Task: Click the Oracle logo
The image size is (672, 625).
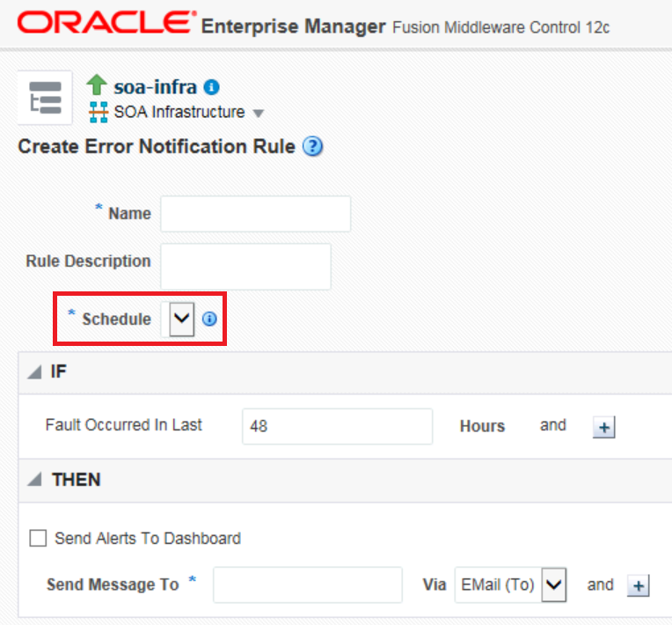Action: point(106,24)
